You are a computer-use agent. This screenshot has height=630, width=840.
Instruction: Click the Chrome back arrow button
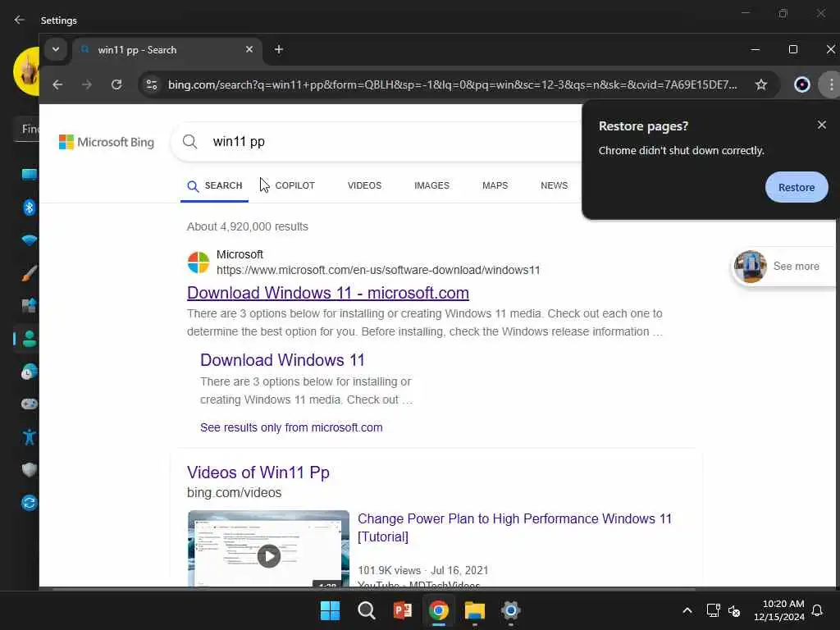click(57, 84)
